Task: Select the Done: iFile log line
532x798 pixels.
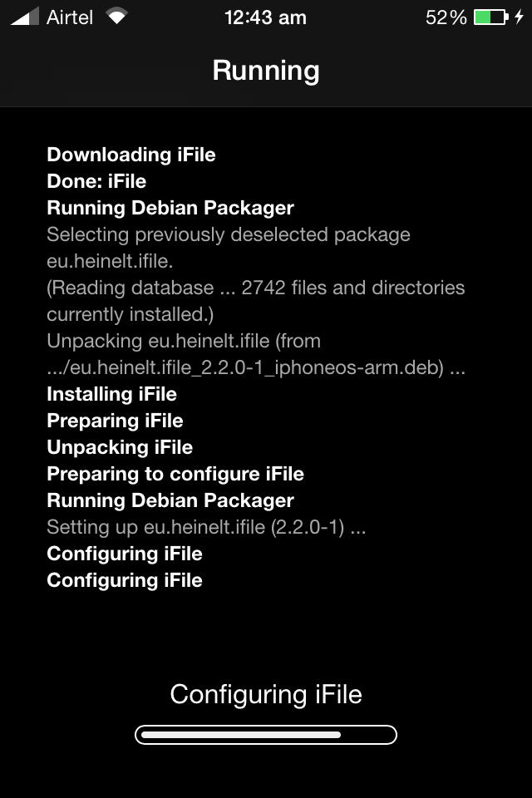Action: click(x=96, y=181)
